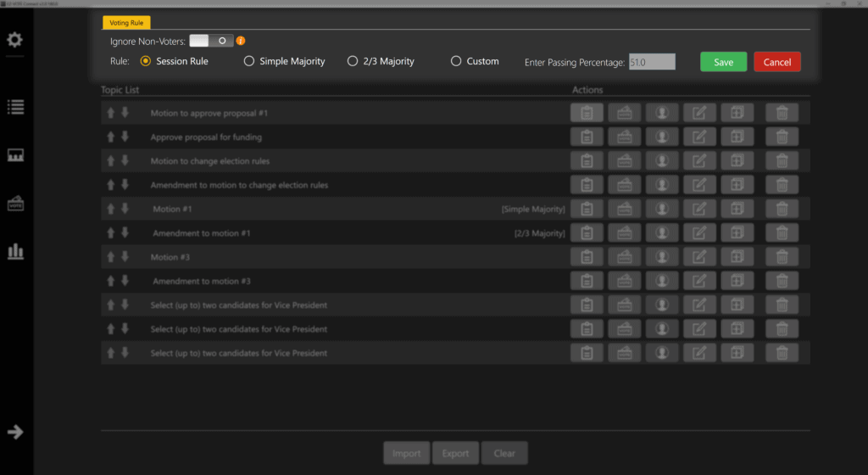Click the orange info icon beside Ignore Non-Voters
This screenshot has height=475, width=868.
pos(241,41)
